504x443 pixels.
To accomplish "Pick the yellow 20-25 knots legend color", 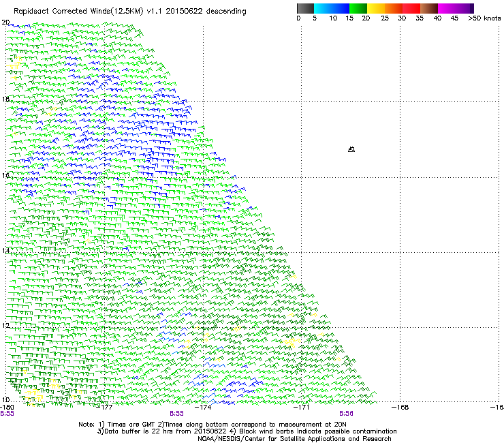I will (376, 8).
